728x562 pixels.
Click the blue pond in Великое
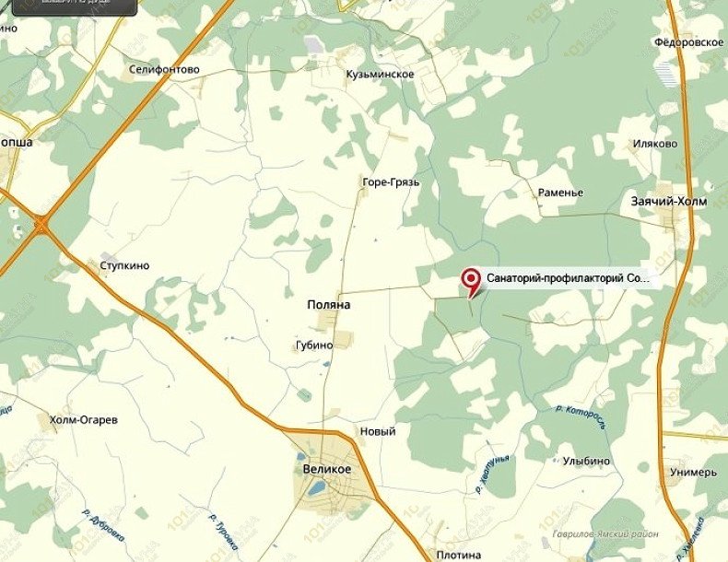click(316, 488)
